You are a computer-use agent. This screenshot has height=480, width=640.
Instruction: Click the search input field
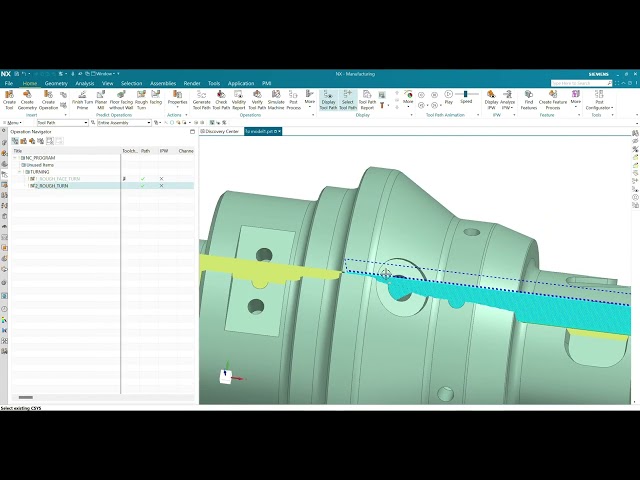tap(579, 83)
